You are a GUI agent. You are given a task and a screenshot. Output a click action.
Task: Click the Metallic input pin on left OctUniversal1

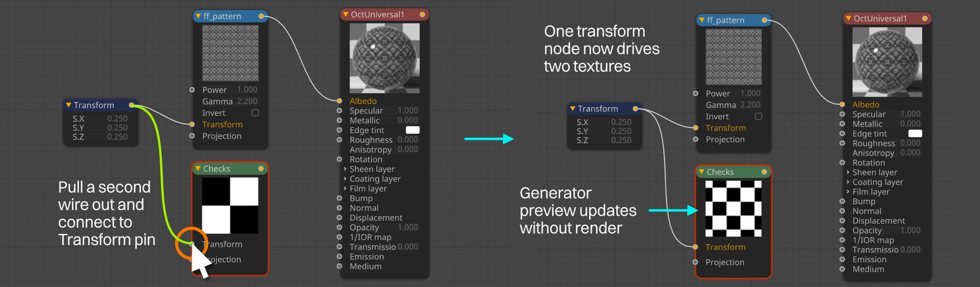coord(339,120)
